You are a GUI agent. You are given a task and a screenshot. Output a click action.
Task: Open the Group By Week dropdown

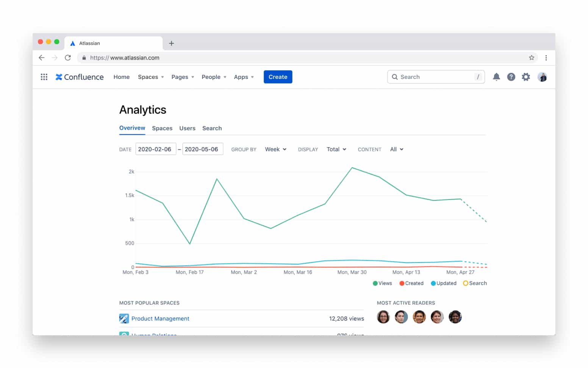click(x=275, y=149)
